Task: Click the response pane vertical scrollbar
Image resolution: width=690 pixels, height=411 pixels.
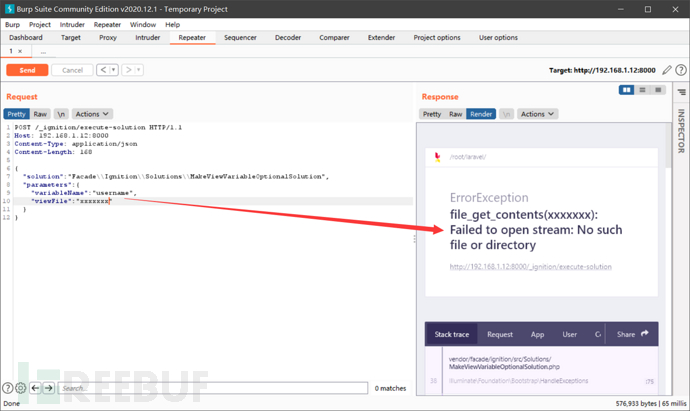Action: (669, 145)
